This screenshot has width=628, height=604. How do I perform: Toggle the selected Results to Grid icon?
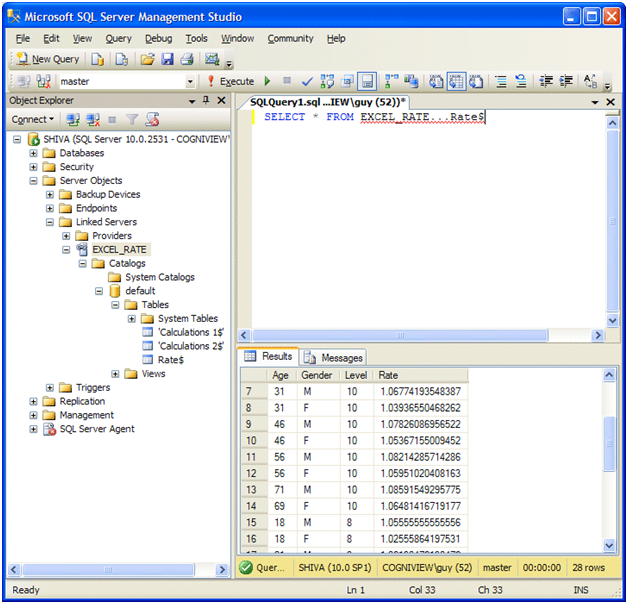tap(457, 81)
